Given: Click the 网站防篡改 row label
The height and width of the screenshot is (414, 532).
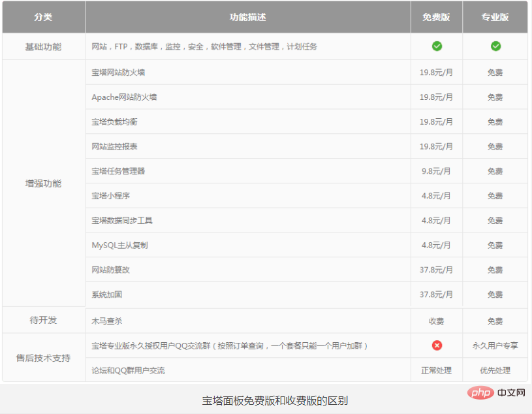Looking at the screenshot, I should tap(110, 270).
